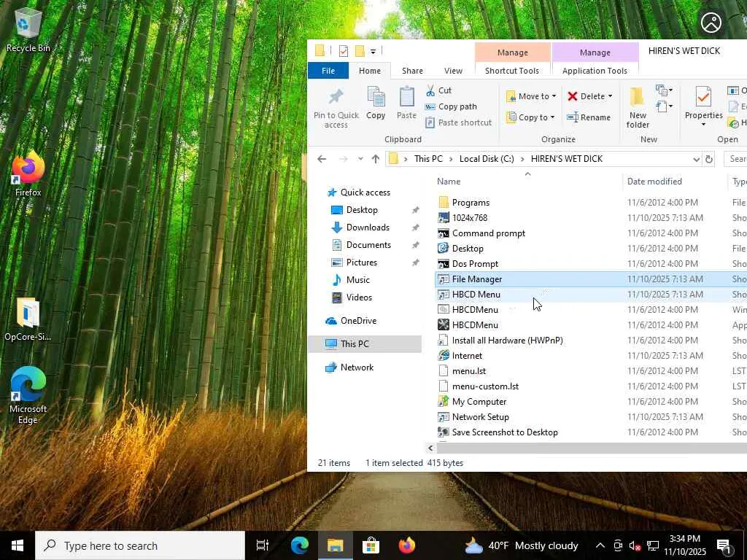The image size is (747, 560).
Task: Switch to the Share ribbon tab
Action: (x=412, y=71)
